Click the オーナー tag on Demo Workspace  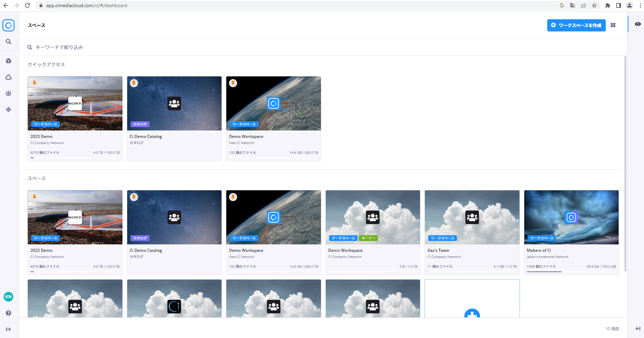tap(368, 238)
